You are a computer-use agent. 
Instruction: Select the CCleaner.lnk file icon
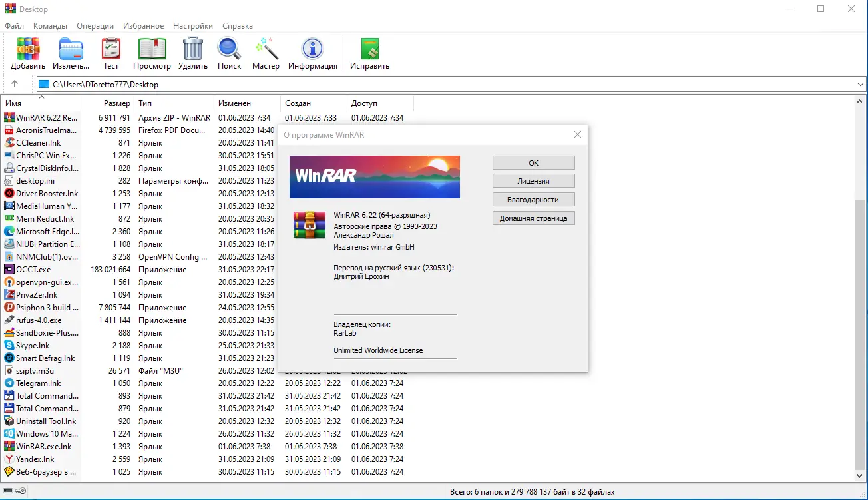point(9,143)
